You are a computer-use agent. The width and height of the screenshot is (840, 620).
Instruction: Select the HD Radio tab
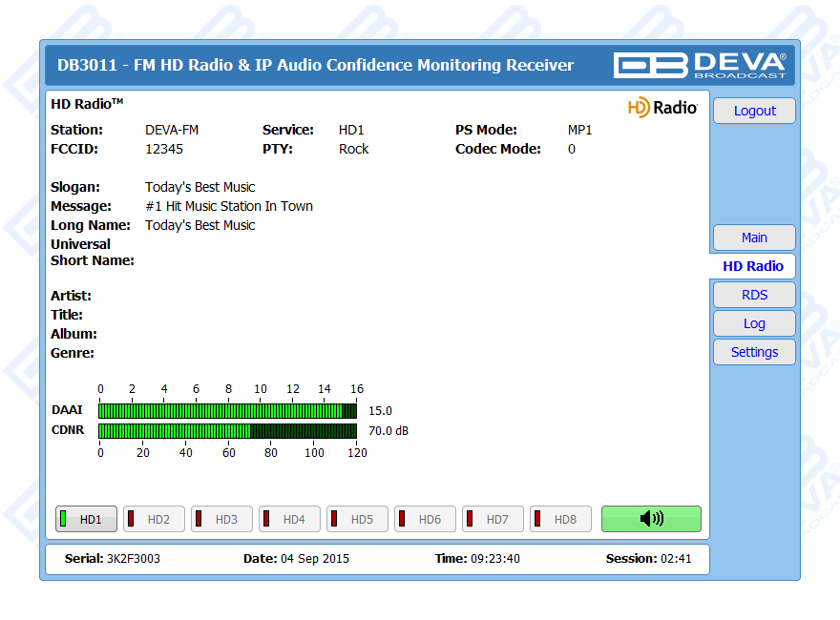(x=752, y=266)
